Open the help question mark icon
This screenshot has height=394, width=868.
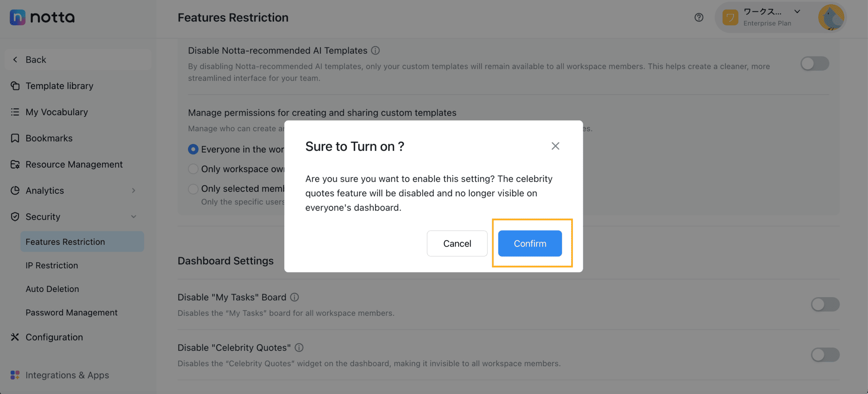click(699, 17)
